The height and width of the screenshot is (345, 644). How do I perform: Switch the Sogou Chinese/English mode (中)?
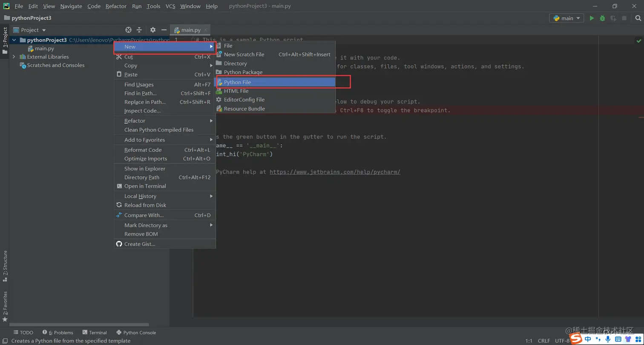click(588, 339)
